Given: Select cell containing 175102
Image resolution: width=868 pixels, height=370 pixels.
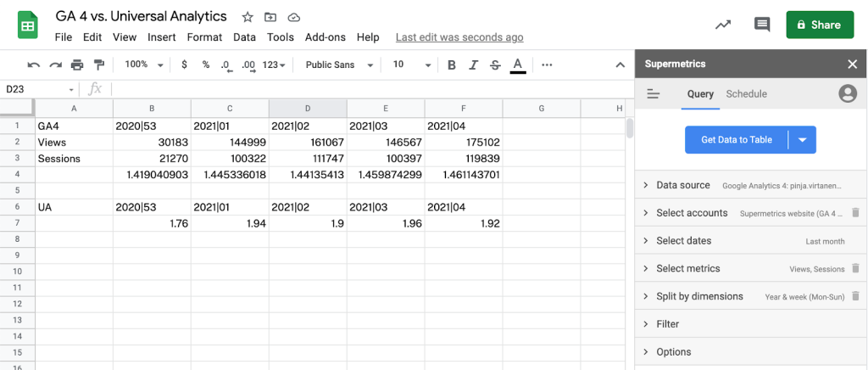Looking at the screenshot, I should tap(464, 143).
